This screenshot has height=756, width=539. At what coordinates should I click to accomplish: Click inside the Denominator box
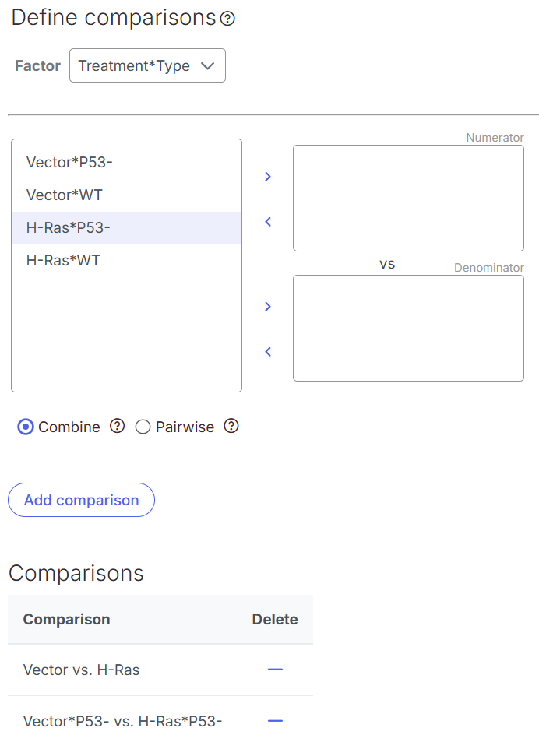[x=408, y=329]
